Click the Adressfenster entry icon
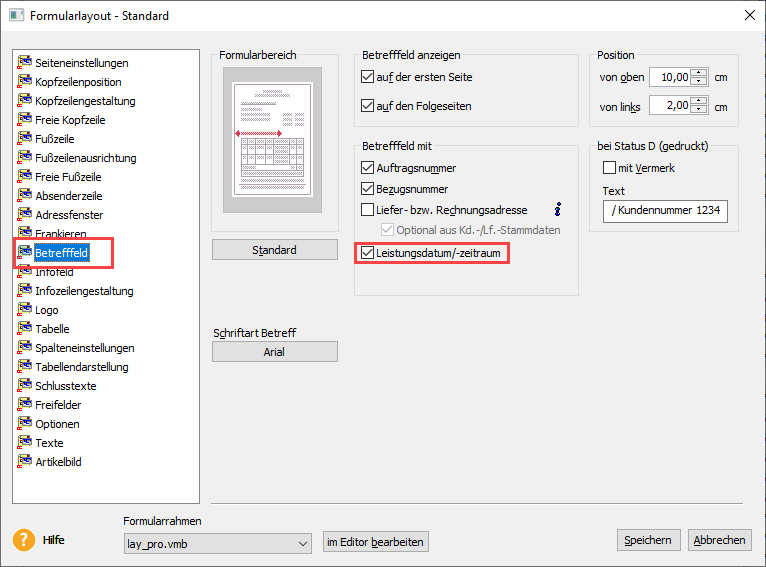The height and width of the screenshot is (567, 766). click(x=25, y=215)
